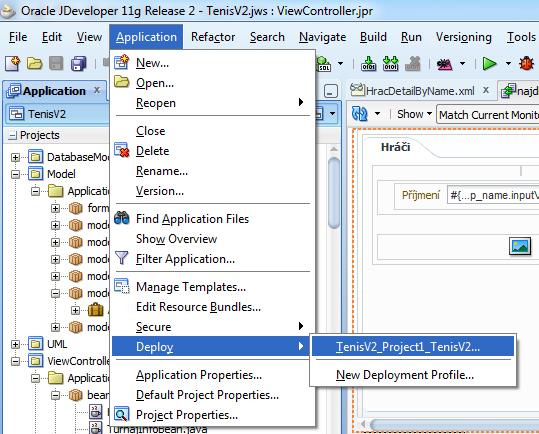Open the Match Current Monitor combo box
This screenshot has width=539, height=434.
[x=487, y=114]
